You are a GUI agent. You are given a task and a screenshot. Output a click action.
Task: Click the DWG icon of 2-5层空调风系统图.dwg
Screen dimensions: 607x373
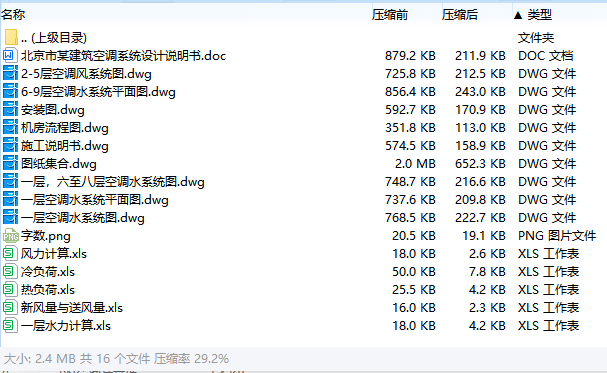coord(10,74)
